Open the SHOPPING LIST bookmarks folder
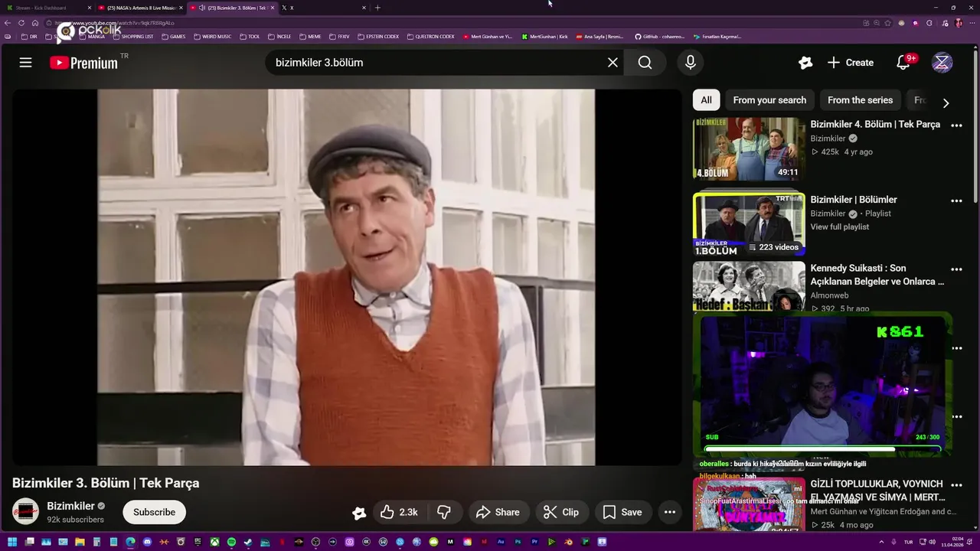The width and height of the screenshot is (980, 551). point(133,37)
